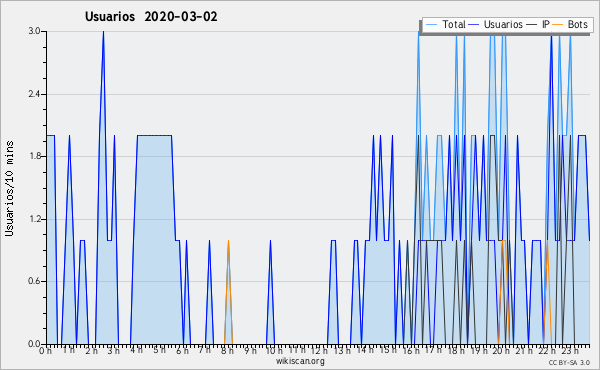Screen dimensions: 600x370
Task: Click the '1.8' y-axis value
Action: 34,156
